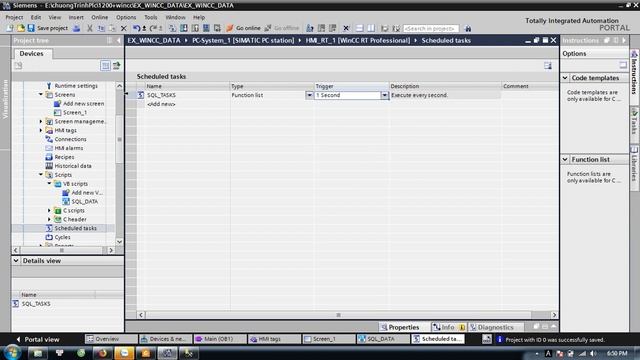Collapse the VB scripts node
Screen dimensions: 640x360
(49, 184)
